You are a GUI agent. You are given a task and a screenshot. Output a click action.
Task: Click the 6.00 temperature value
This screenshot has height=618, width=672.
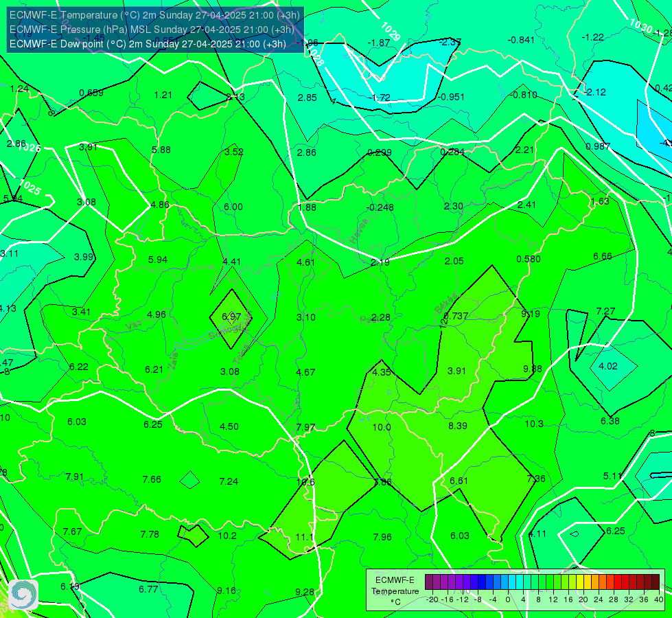(x=233, y=207)
